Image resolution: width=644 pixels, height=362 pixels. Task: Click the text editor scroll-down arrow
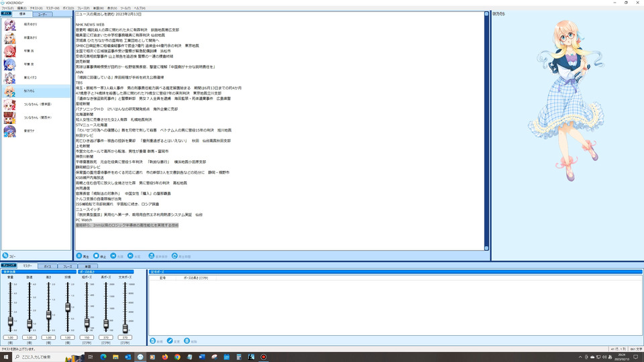pyautogui.click(x=487, y=248)
